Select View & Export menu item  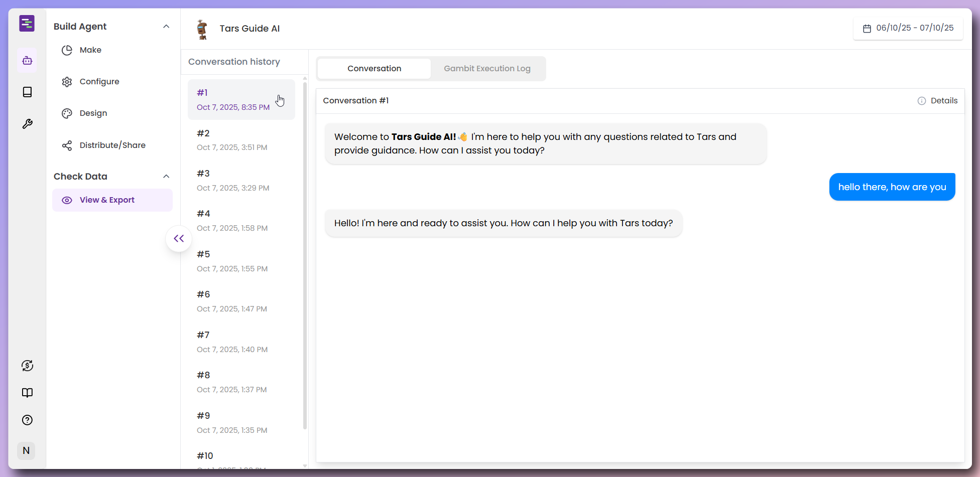[112, 200]
